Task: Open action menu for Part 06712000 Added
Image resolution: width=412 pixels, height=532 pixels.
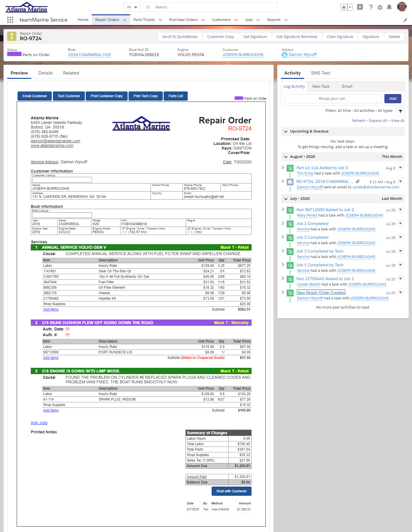Action: tap(400, 210)
